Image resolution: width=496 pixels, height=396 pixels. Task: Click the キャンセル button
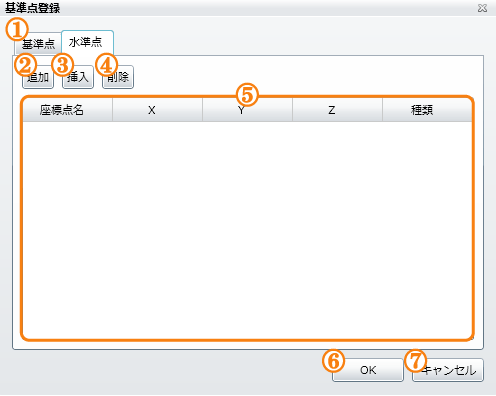coord(448,370)
